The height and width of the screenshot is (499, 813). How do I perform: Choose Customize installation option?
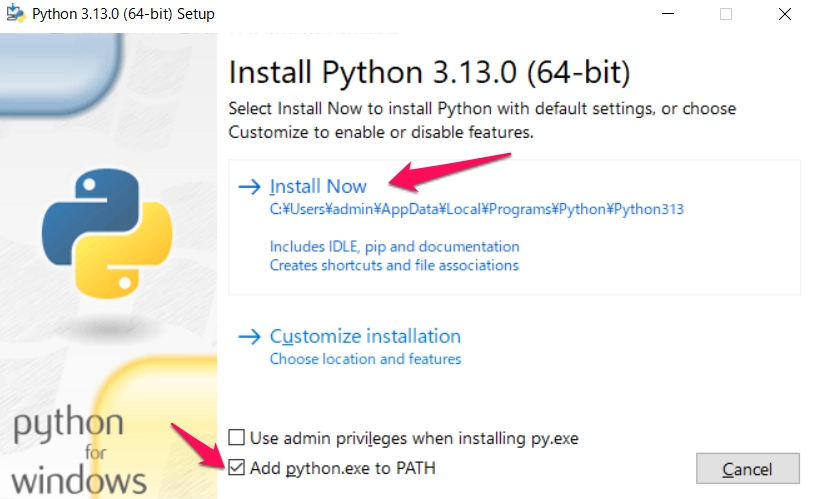point(365,336)
